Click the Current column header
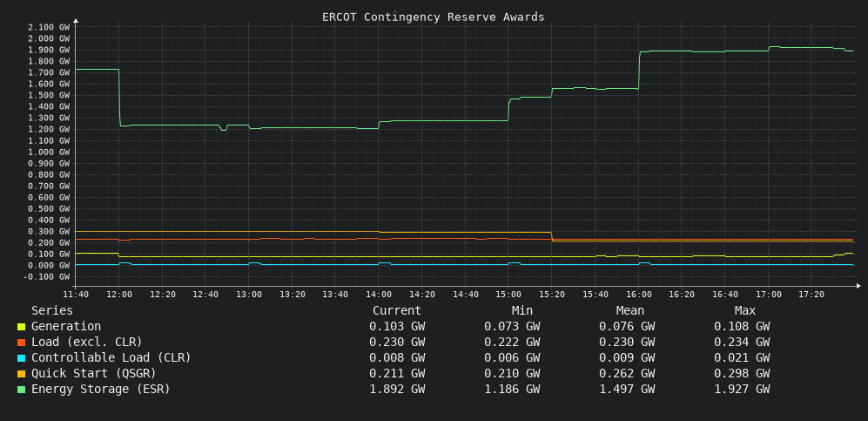The width and height of the screenshot is (868, 421). [x=397, y=310]
